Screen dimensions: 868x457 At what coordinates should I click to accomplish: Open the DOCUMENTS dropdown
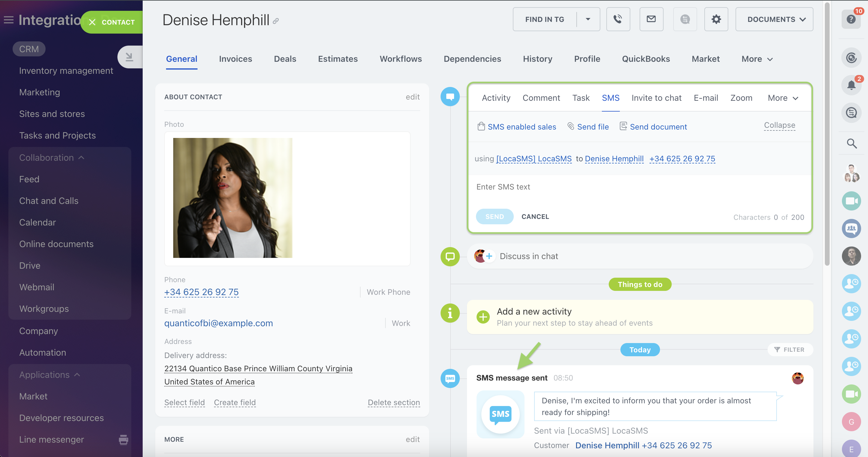pos(774,19)
